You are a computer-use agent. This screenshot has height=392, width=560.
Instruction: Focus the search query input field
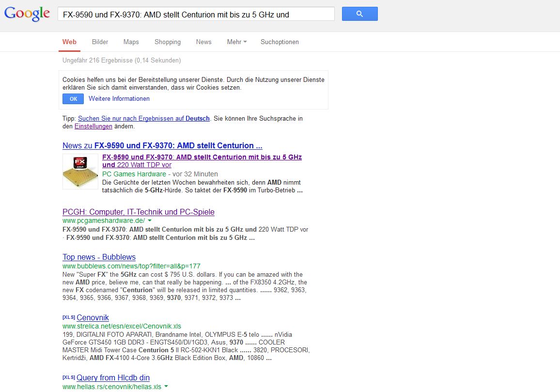[196, 14]
